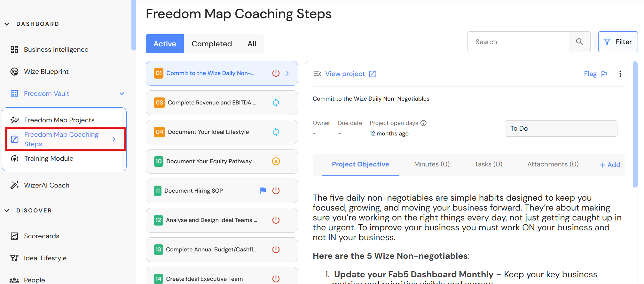Collapse the DASHBOARD sidebar section
The height and width of the screenshot is (284, 644).
(x=7, y=24)
